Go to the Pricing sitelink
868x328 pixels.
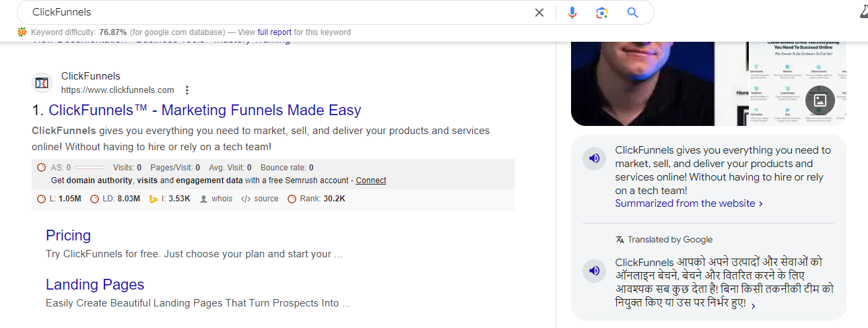tap(68, 236)
